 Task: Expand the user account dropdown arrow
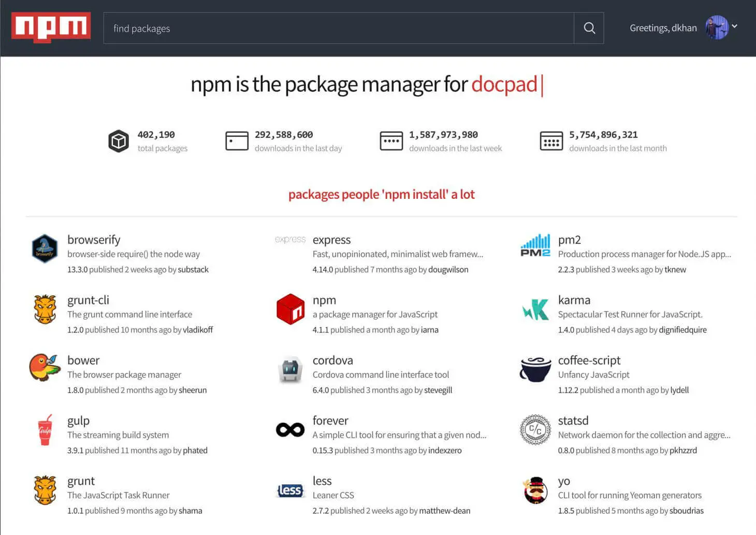click(734, 26)
